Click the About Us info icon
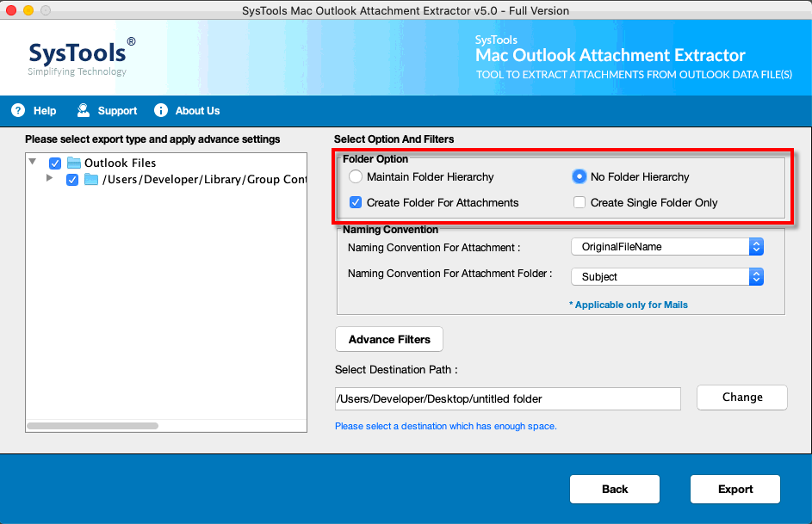 click(161, 110)
